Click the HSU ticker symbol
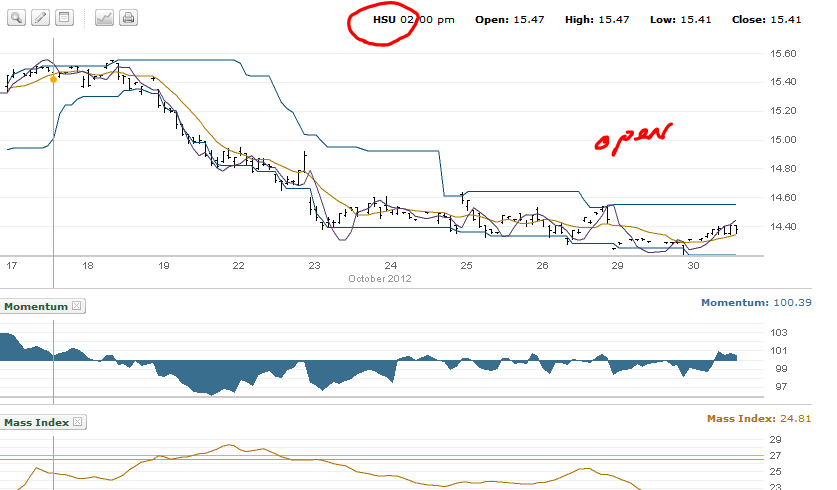837x490 pixels. pos(384,20)
